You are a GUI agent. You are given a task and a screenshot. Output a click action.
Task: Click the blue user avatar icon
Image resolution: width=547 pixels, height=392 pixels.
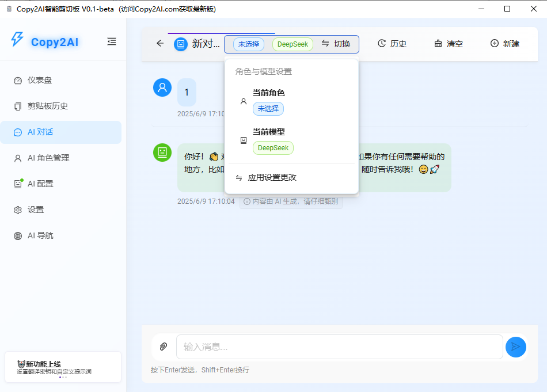point(162,87)
